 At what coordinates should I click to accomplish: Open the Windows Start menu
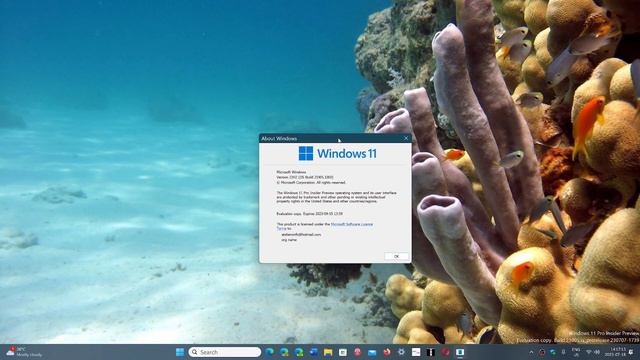(x=180, y=352)
